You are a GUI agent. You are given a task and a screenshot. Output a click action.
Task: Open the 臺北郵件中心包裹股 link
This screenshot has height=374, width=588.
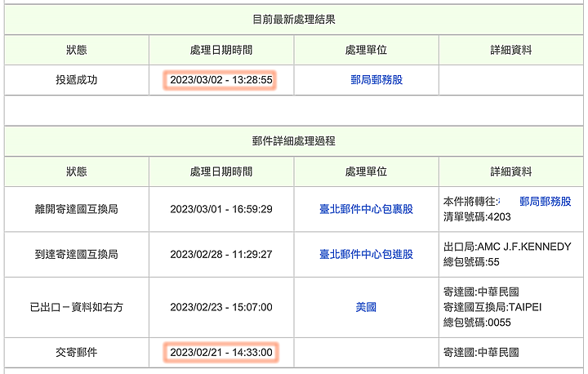(x=366, y=209)
